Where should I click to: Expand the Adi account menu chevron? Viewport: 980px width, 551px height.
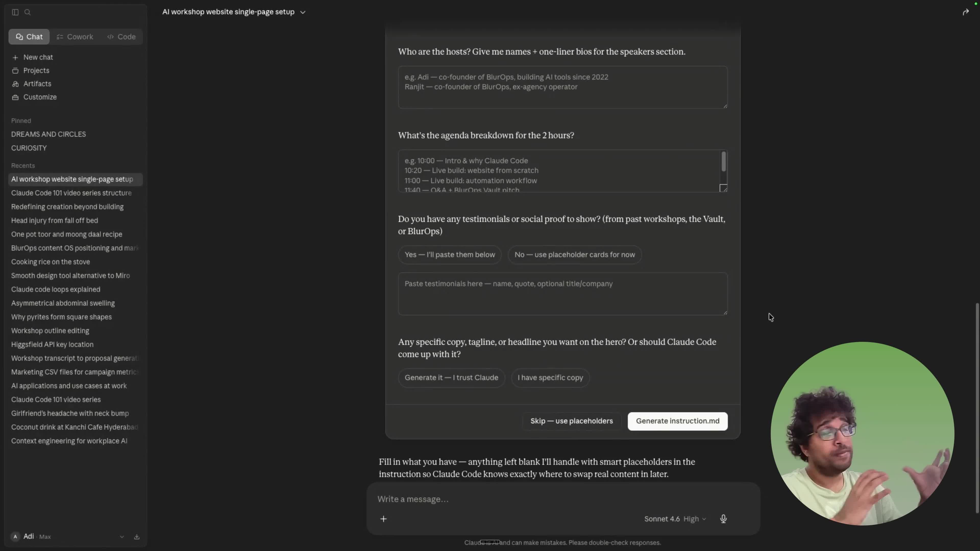pos(122,536)
